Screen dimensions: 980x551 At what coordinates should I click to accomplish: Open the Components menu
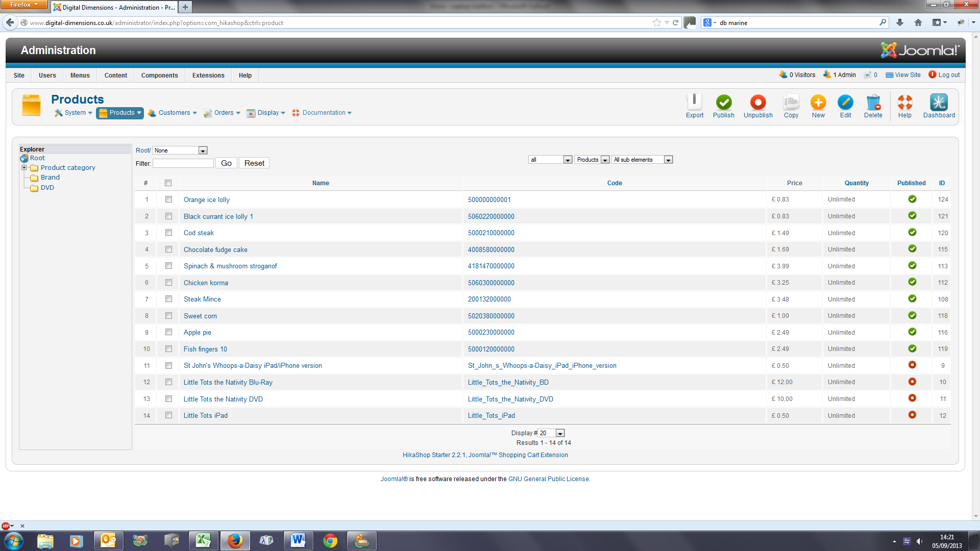click(x=159, y=75)
